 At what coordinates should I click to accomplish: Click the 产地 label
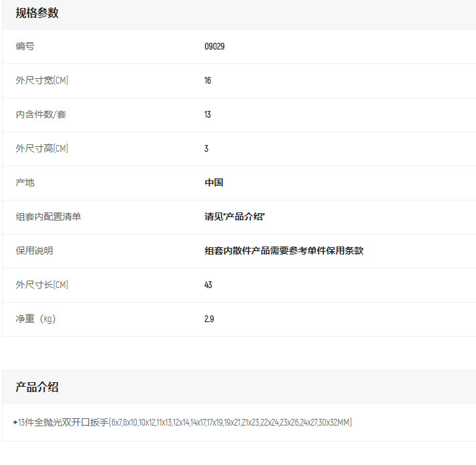click(25, 183)
